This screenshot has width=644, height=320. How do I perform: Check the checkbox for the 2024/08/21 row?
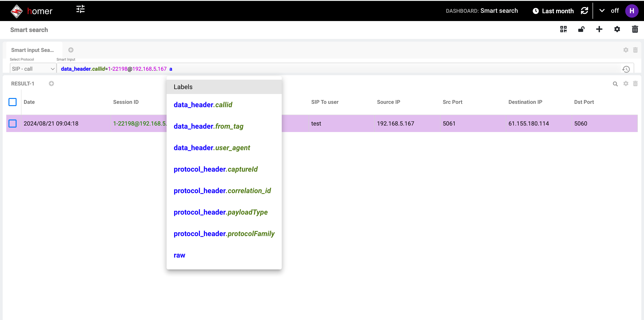click(x=13, y=124)
